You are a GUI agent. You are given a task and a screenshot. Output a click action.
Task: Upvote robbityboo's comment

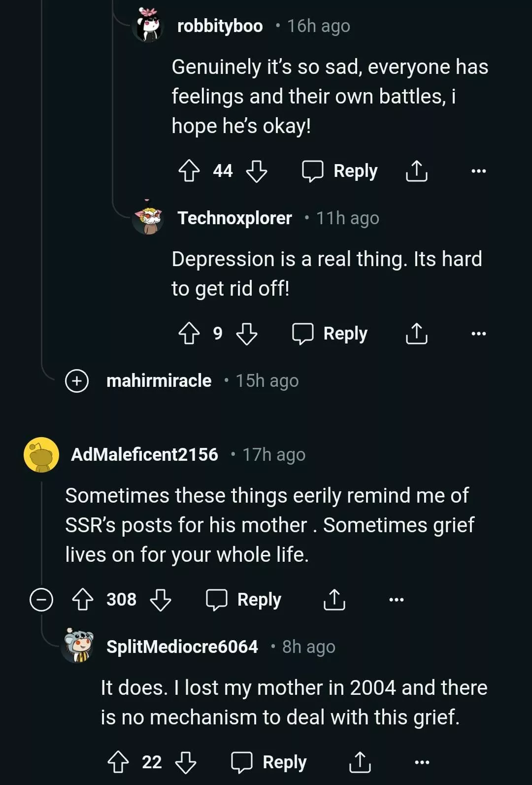189,171
